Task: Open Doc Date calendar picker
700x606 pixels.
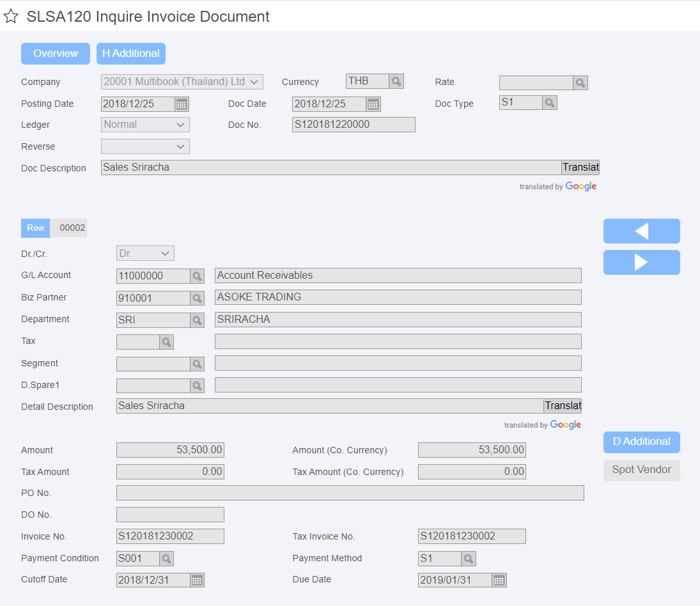Action: [x=373, y=104]
